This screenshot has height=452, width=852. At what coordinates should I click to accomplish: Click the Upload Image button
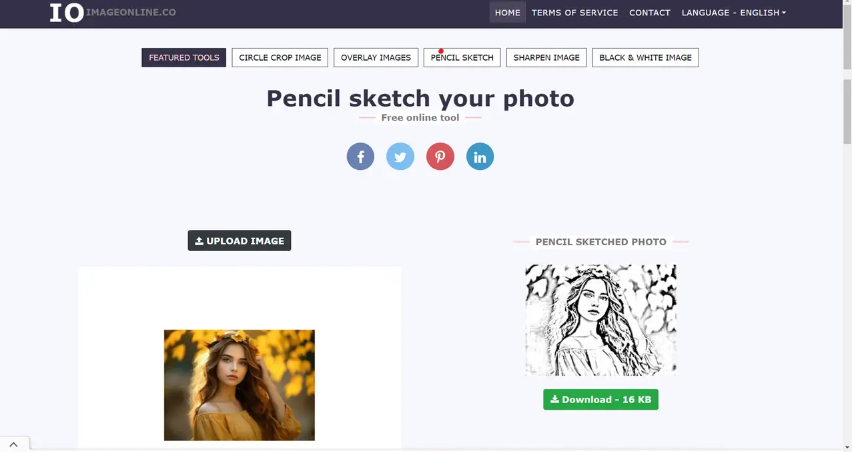pos(240,241)
